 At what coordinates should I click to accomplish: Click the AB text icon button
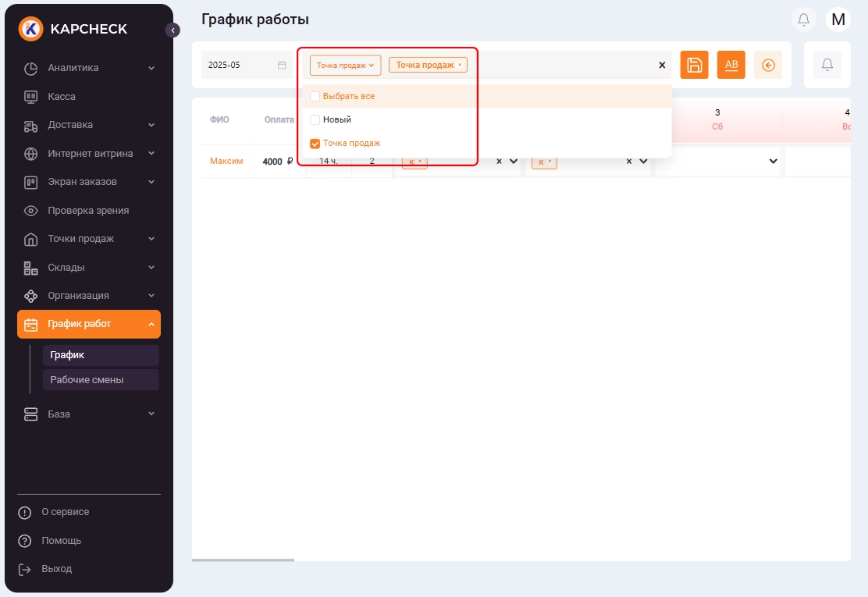[x=731, y=65]
